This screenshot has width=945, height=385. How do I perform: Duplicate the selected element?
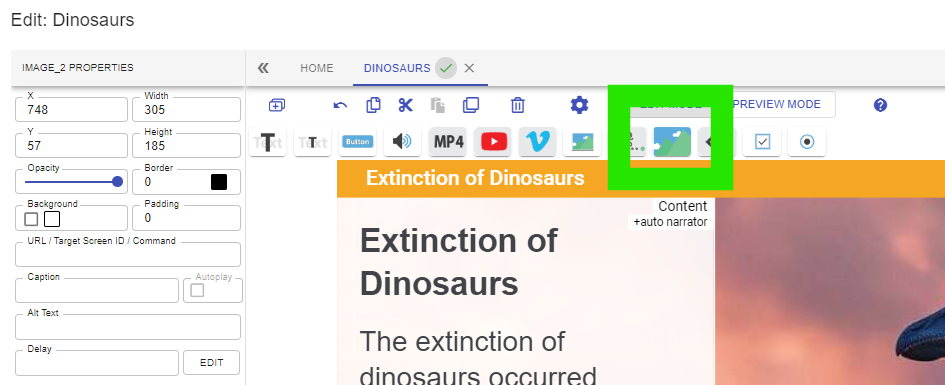[x=471, y=105]
